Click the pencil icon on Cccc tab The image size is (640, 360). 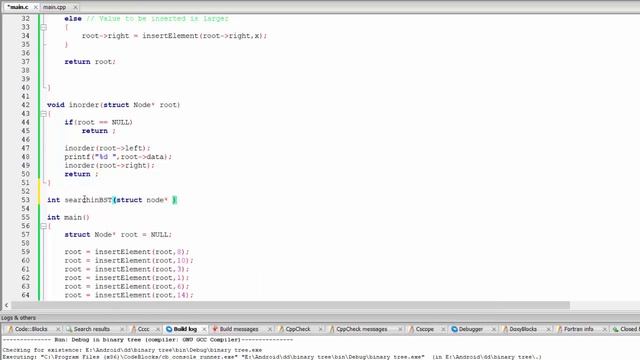coord(133,329)
